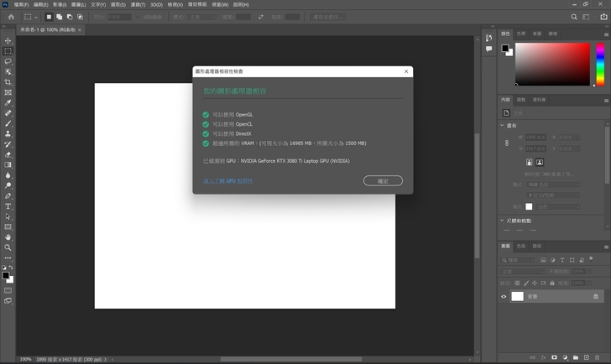Open the 深入了解 GPU 相容性 link
This screenshot has height=364, width=611.
[x=227, y=180]
